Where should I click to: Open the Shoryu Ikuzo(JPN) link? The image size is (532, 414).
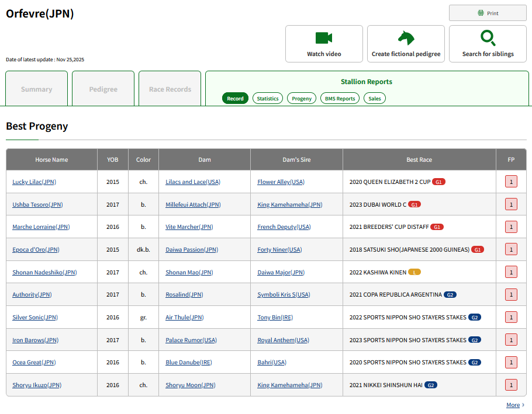pos(37,385)
